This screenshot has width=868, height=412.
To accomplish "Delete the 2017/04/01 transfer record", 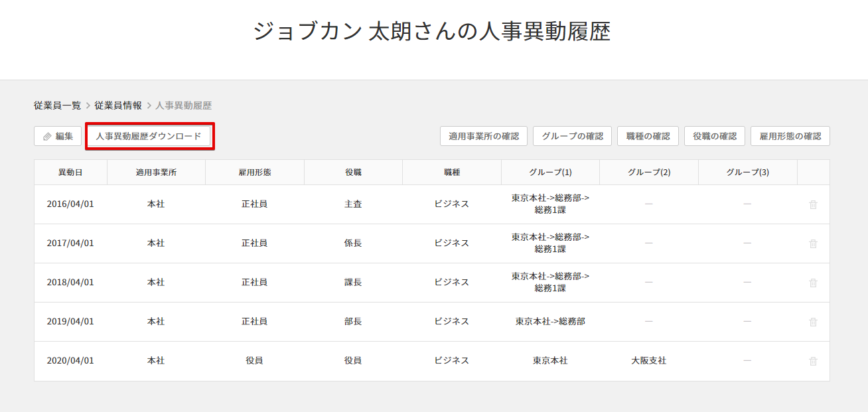I will pyautogui.click(x=813, y=243).
